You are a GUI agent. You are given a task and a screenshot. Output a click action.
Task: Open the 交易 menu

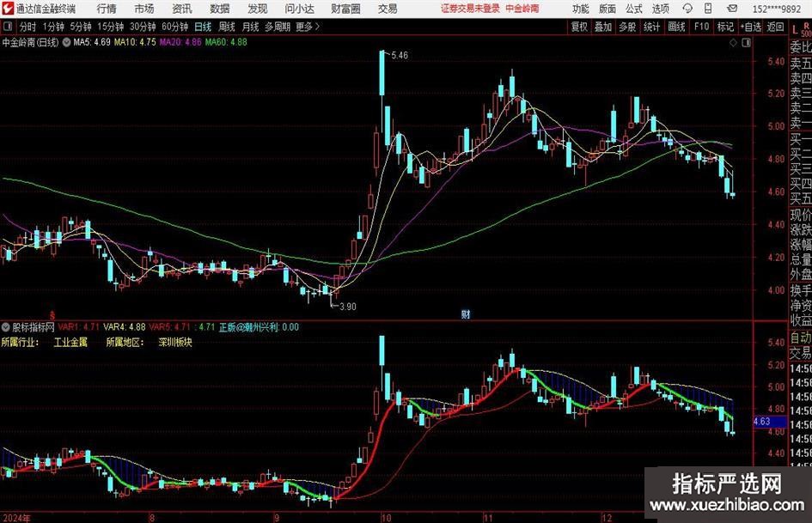click(x=388, y=9)
